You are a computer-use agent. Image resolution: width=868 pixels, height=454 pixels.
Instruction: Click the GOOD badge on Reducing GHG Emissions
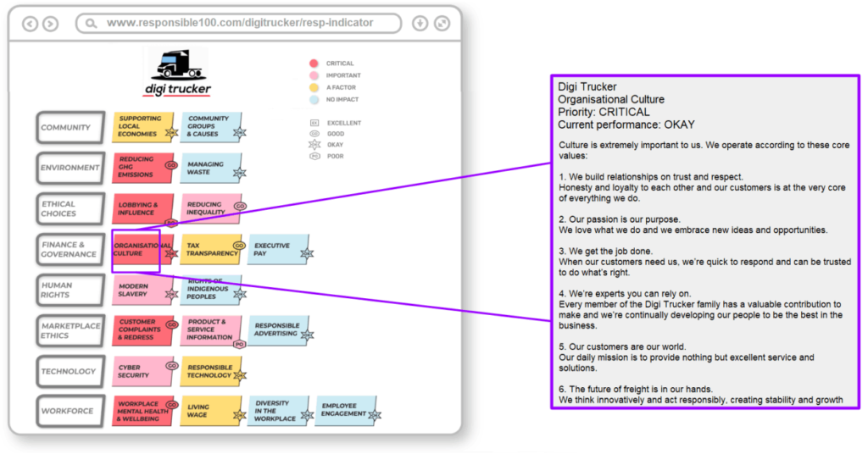pos(171,165)
